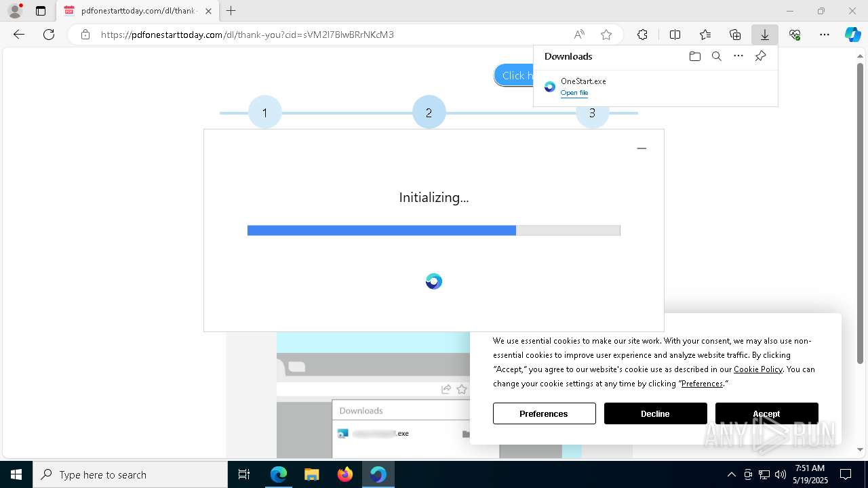Open the Extensions puzzle icon
The image size is (868, 488).
[x=642, y=35]
